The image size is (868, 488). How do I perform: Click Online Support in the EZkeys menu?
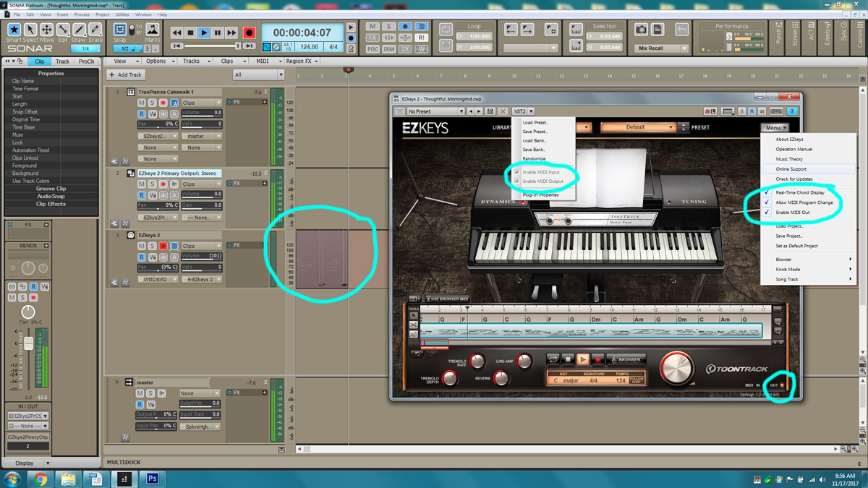click(791, 169)
